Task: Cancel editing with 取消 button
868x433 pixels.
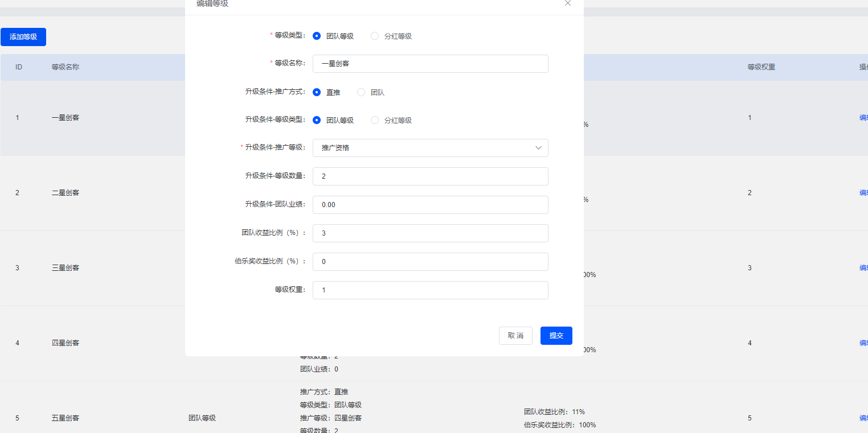Action: click(x=515, y=335)
